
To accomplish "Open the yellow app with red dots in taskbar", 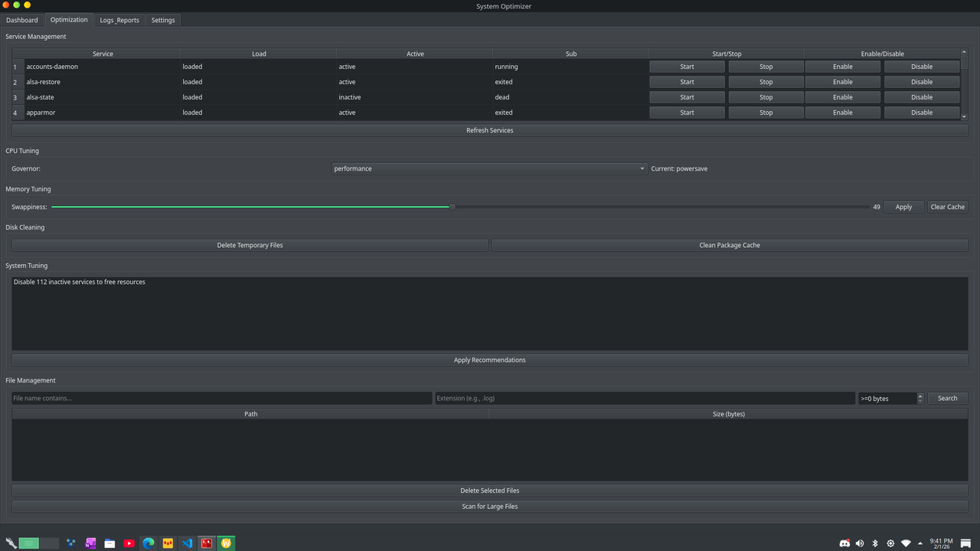I will click(168, 543).
